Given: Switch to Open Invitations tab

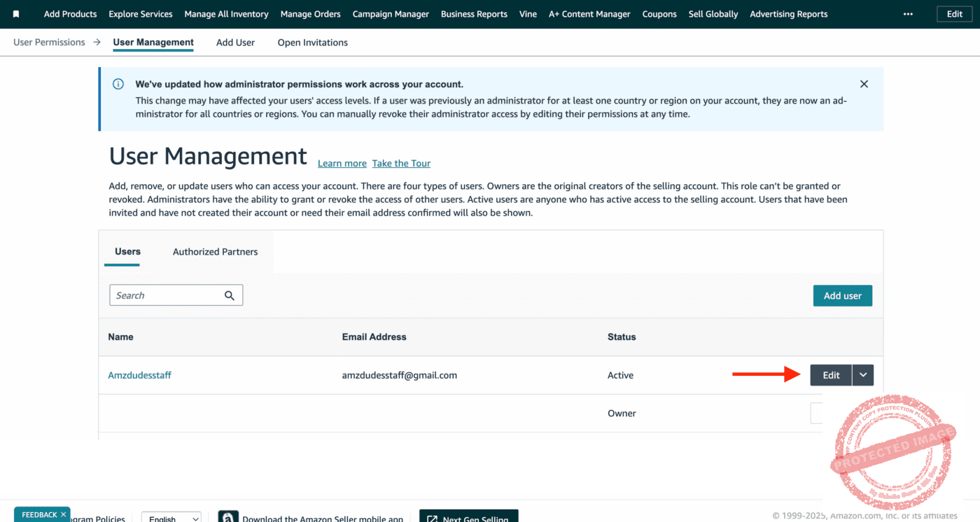Looking at the screenshot, I should point(312,42).
